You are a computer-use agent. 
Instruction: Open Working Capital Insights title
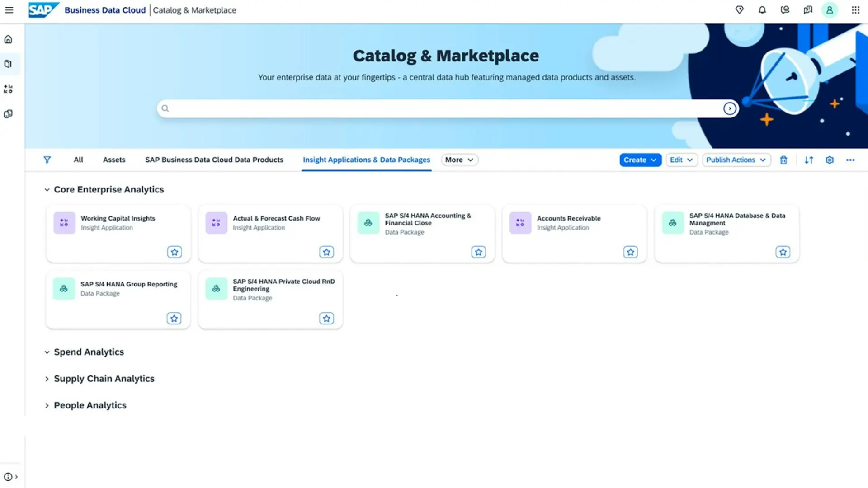click(118, 218)
